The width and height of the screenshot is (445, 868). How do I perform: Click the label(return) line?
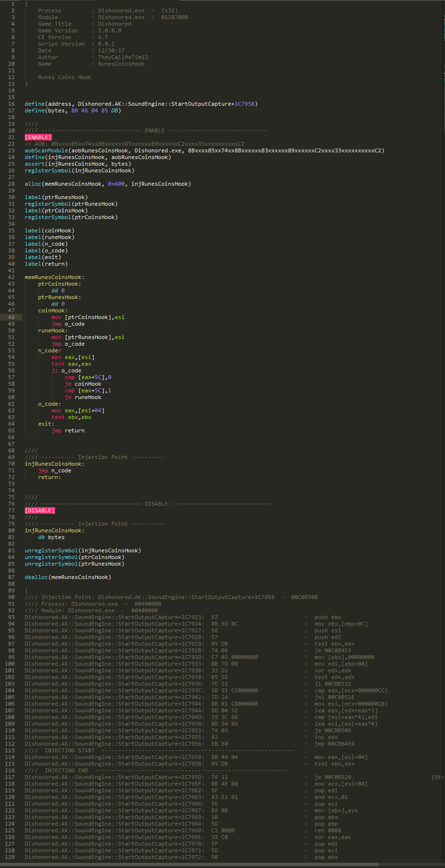click(x=46, y=264)
